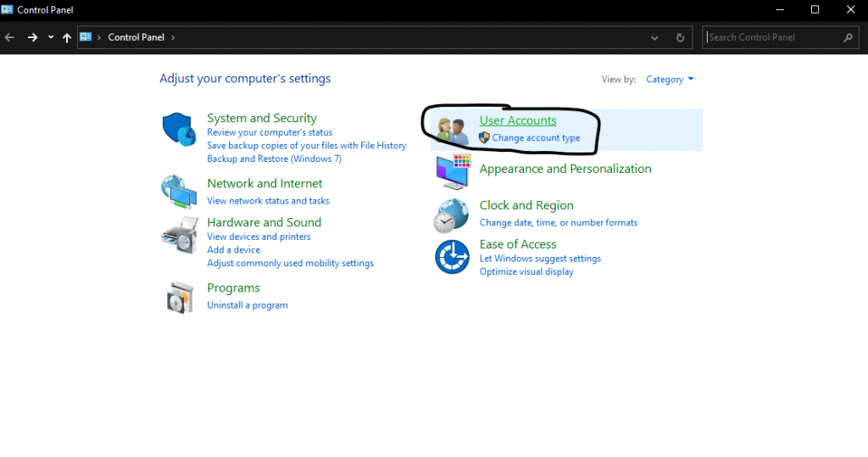
Task: Select Optimize visual display link
Action: point(526,272)
